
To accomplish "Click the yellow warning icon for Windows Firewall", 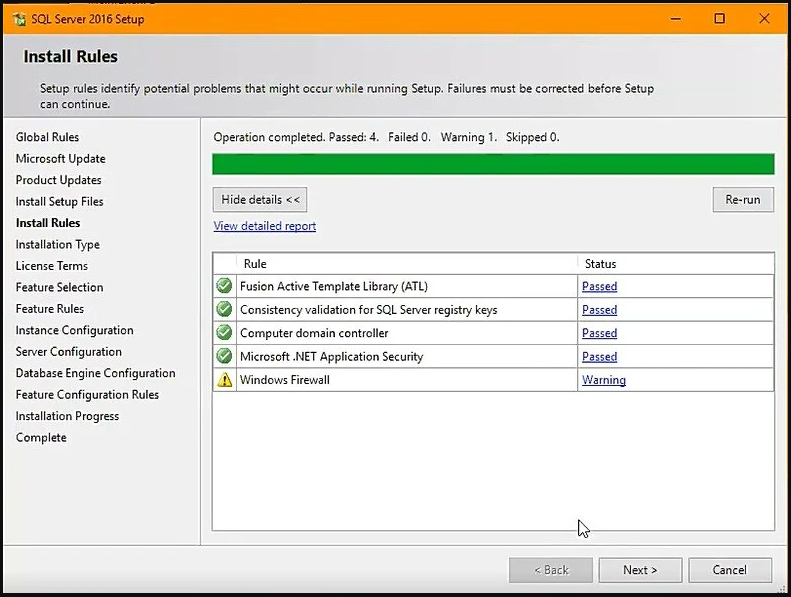I will (x=224, y=380).
